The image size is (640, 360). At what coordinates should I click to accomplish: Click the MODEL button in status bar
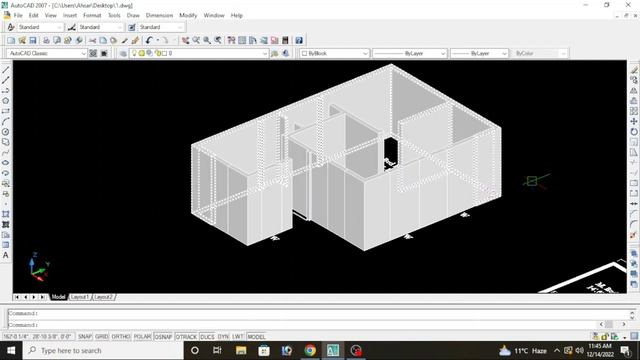tap(256, 337)
